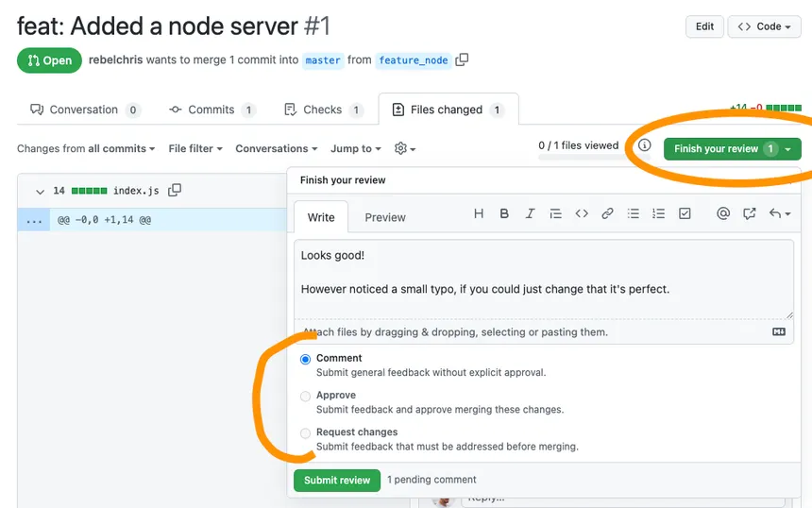This screenshot has width=812, height=508.
Task: Open saved replies arrow icon
Action: point(780,213)
